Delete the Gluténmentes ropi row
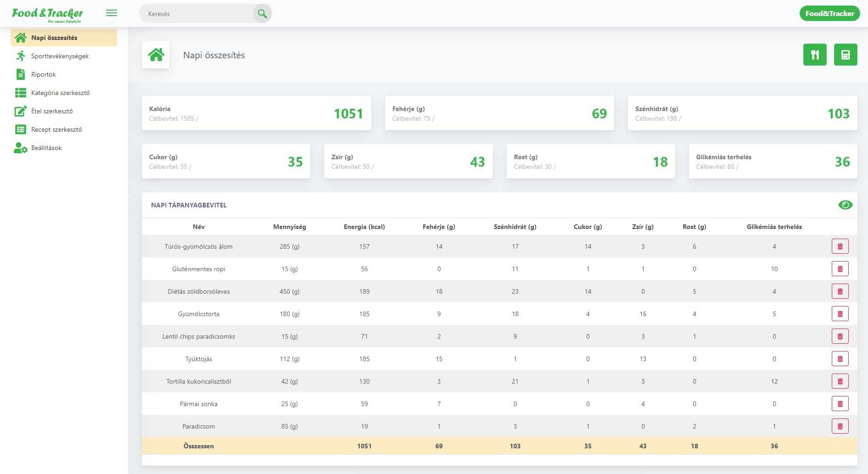868x474 pixels. click(x=840, y=269)
